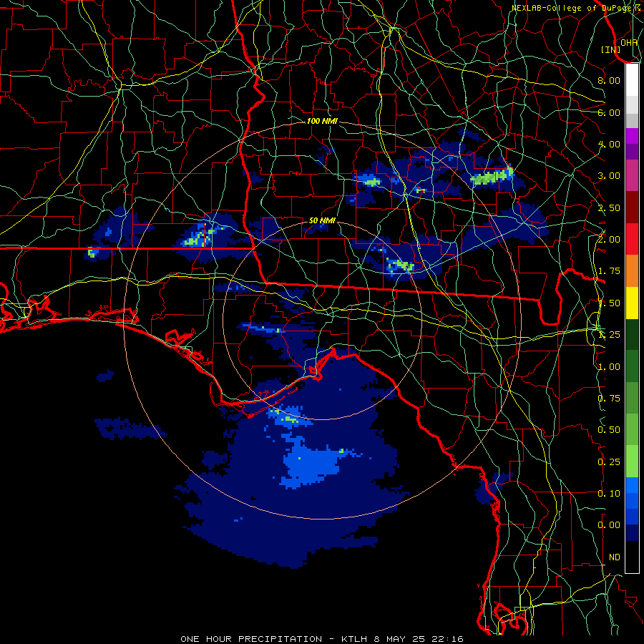Select the 0.10 legend label
The width and height of the screenshot is (644, 644).
[x=609, y=494]
